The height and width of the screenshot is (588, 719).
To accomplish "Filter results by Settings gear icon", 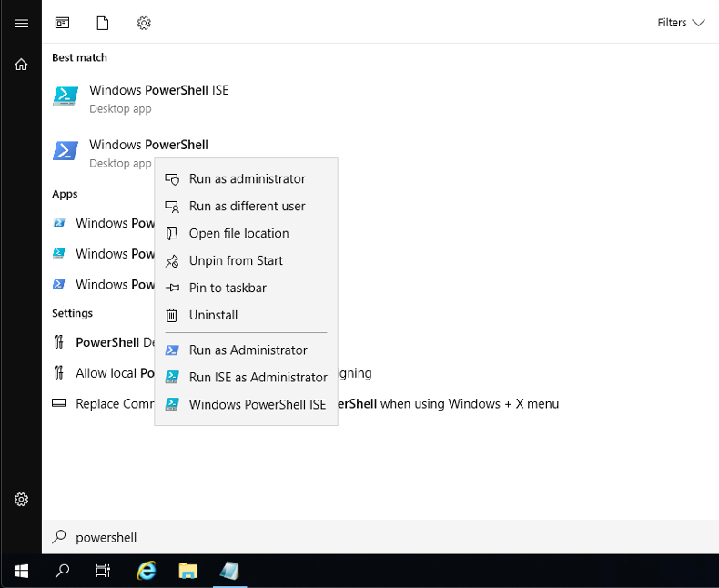I will click(x=144, y=23).
